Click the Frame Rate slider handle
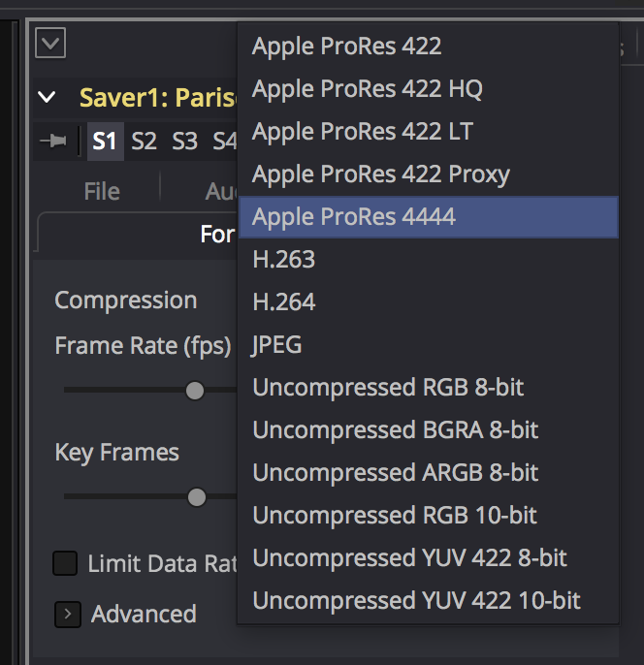This screenshot has height=665, width=644. 195,391
